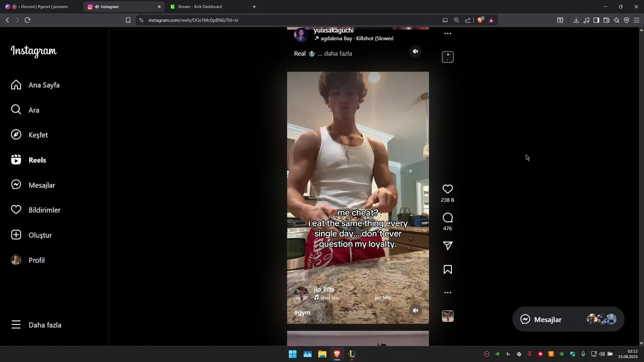Viewport: 644px width, 362px height.
Task: Go forward in browser history
Action: click(x=17, y=20)
